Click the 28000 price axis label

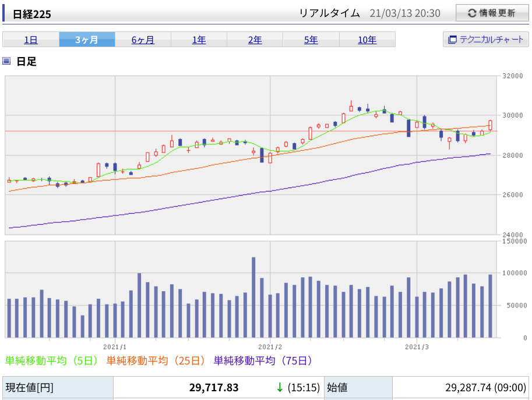point(513,155)
